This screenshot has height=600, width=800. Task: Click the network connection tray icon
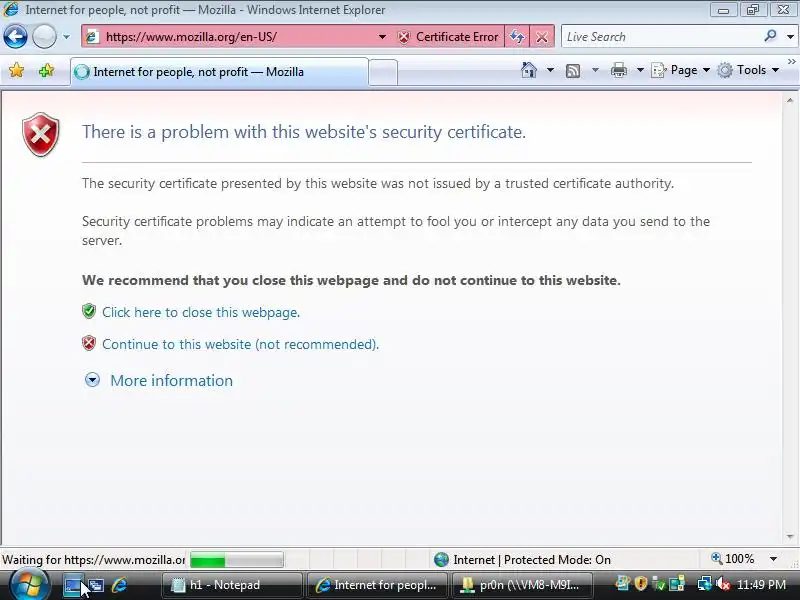(x=705, y=584)
